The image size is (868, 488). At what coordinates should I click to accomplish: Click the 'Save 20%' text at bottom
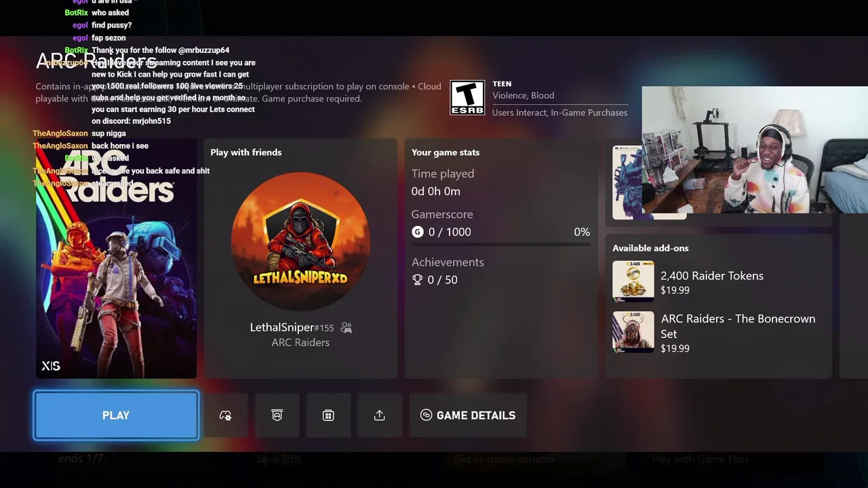tap(279, 459)
